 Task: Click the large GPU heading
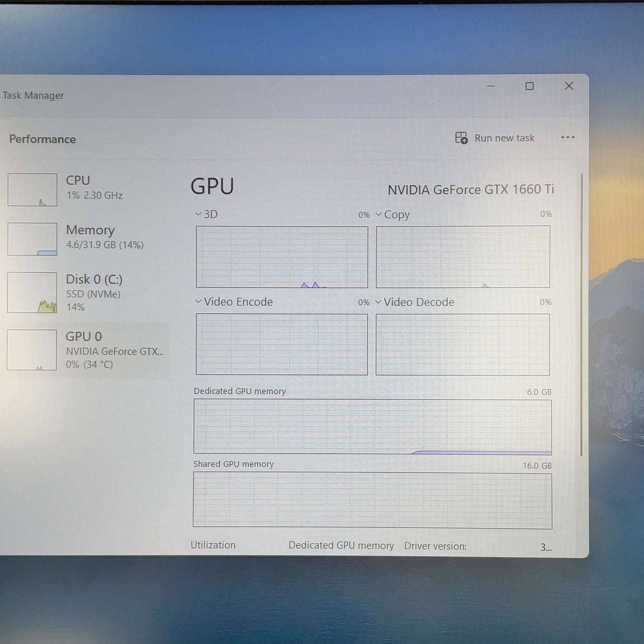pos(212,187)
